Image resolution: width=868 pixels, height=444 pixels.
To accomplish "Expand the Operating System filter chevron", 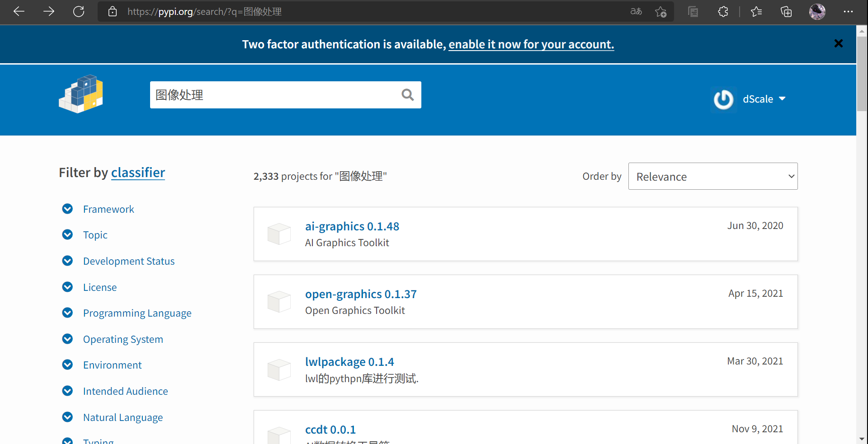I will [x=67, y=339].
